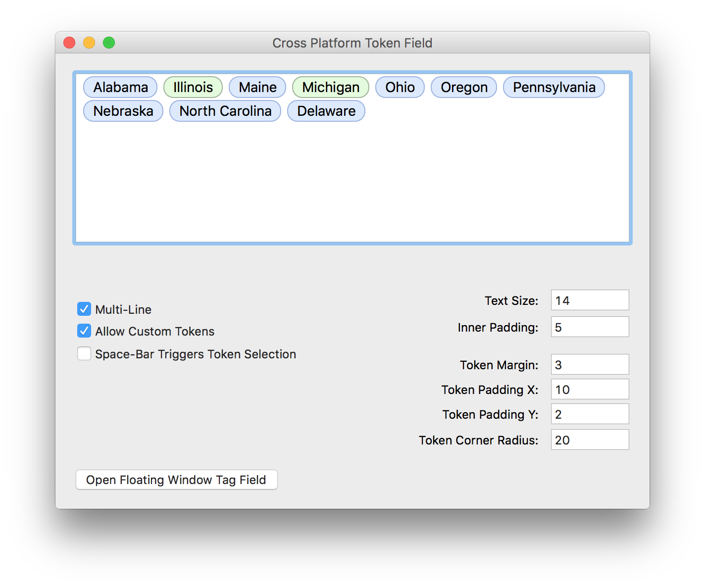Click the Token Corner Radius: label
The image size is (705, 588).
(478, 440)
